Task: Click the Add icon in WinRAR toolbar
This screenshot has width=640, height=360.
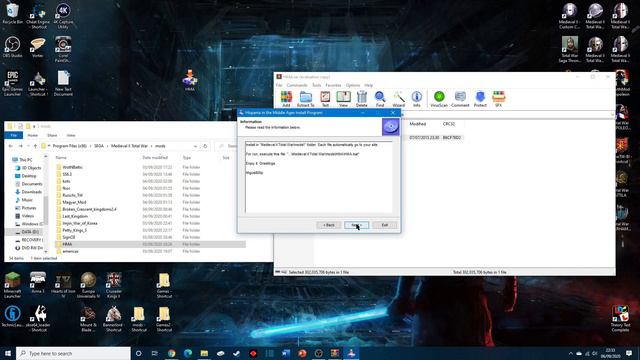Action: click(286, 99)
